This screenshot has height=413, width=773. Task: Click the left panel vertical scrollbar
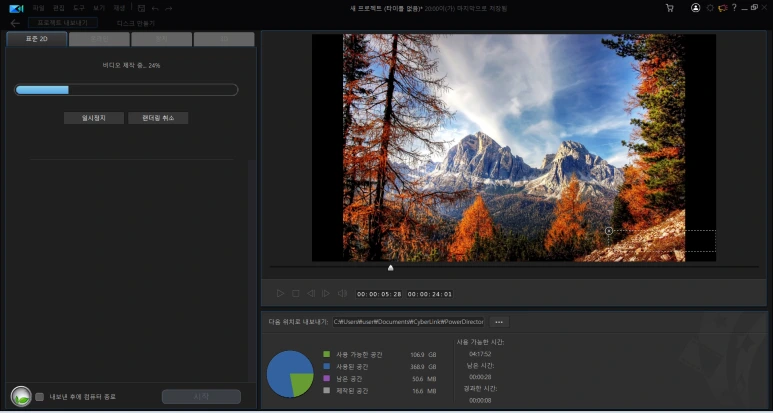(252, 271)
